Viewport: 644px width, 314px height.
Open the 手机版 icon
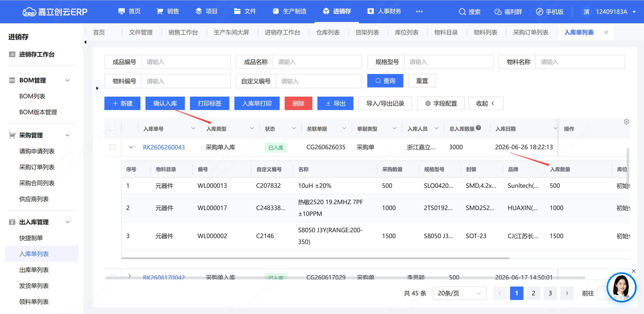pos(539,12)
